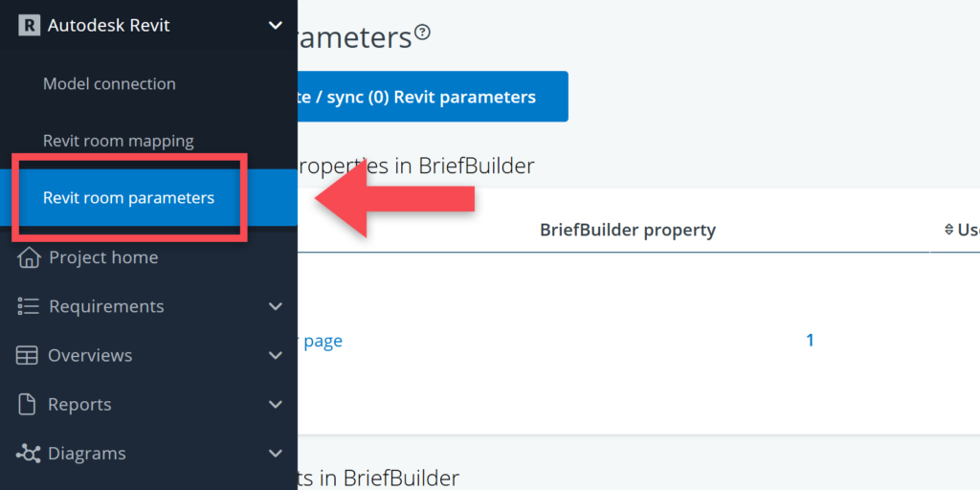Open Model connection menu item
Screen dimensions: 980x490
tap(109, 84)
